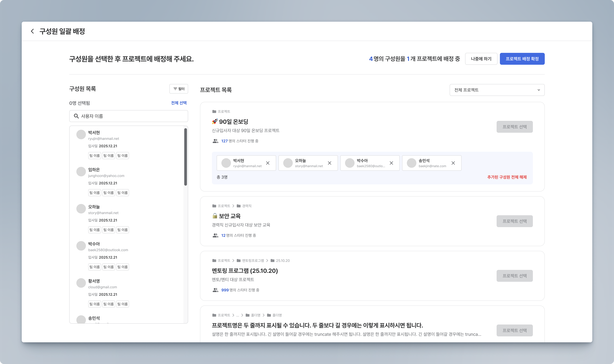
Task: Click people icon beside 127명의 스타터
Action: pyautogui.click(x=215, y=141)
